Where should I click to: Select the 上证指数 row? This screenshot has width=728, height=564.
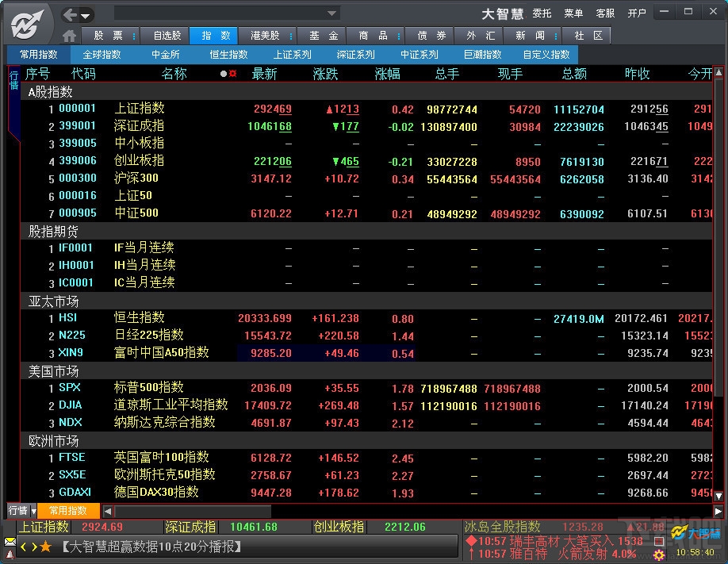point(366,109)
